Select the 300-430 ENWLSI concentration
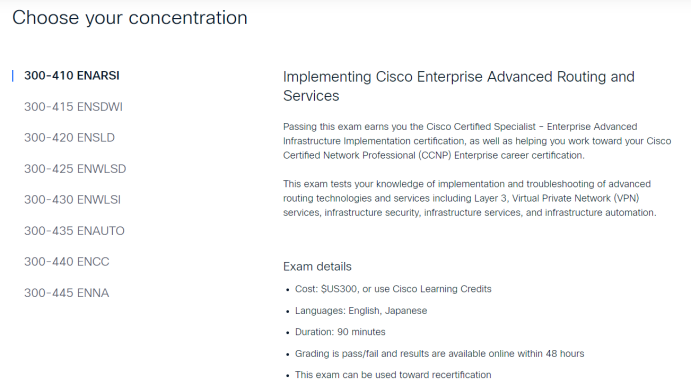 click(x=72, y=200)
